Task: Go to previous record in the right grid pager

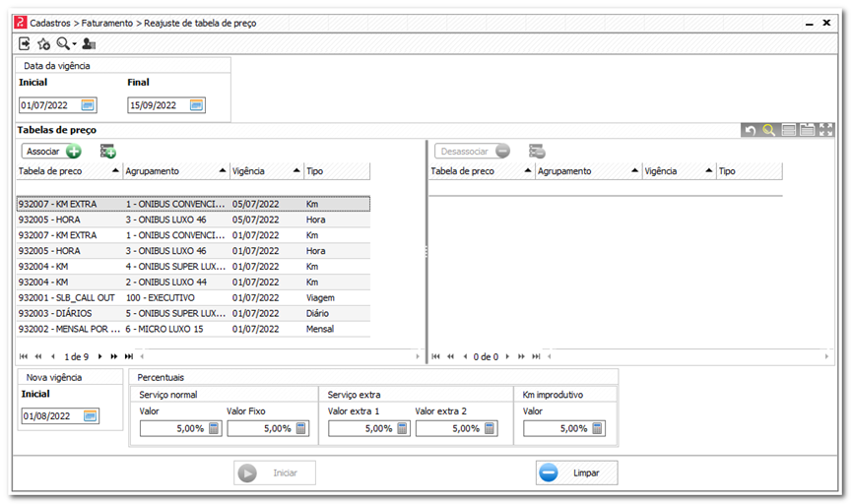Action: tap(465, 356)
